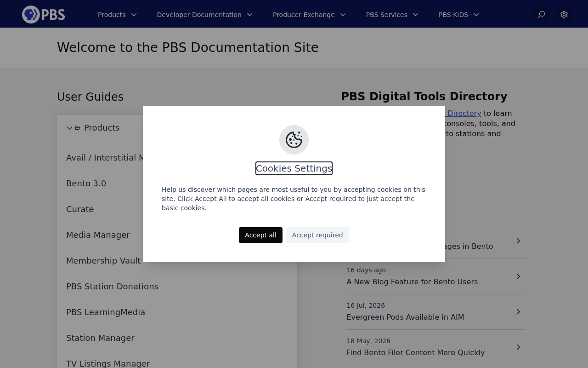The height and width of the screenshot is (368, 588).
Task: Expand the PBS Services chevron
Action: (415, 15)
